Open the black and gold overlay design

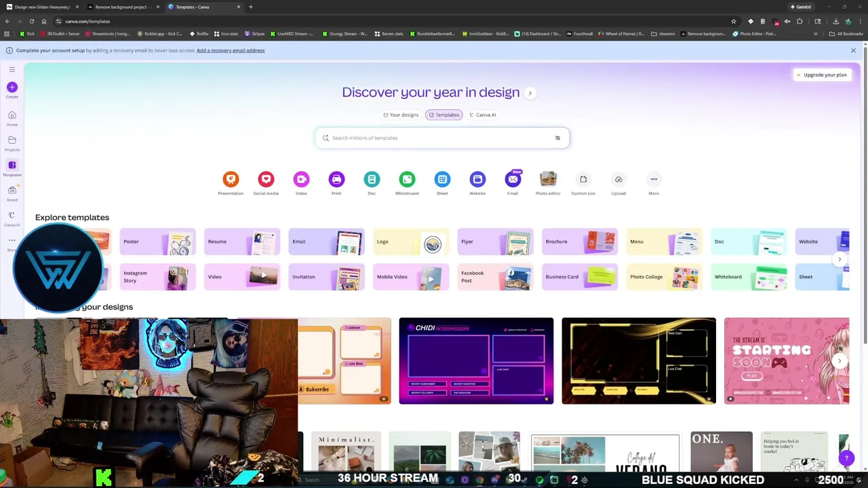[x=639, y=361]
